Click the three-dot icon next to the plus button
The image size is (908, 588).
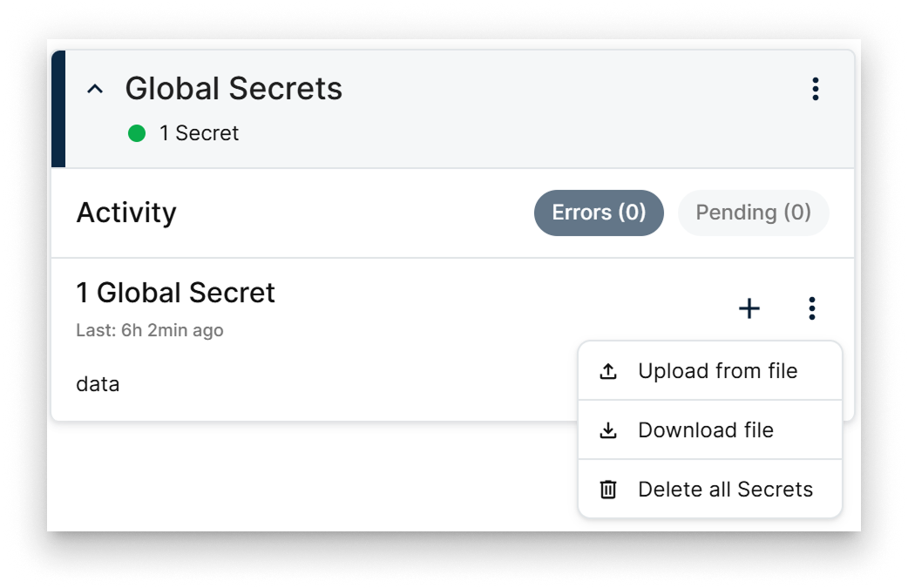coord(812,309)
